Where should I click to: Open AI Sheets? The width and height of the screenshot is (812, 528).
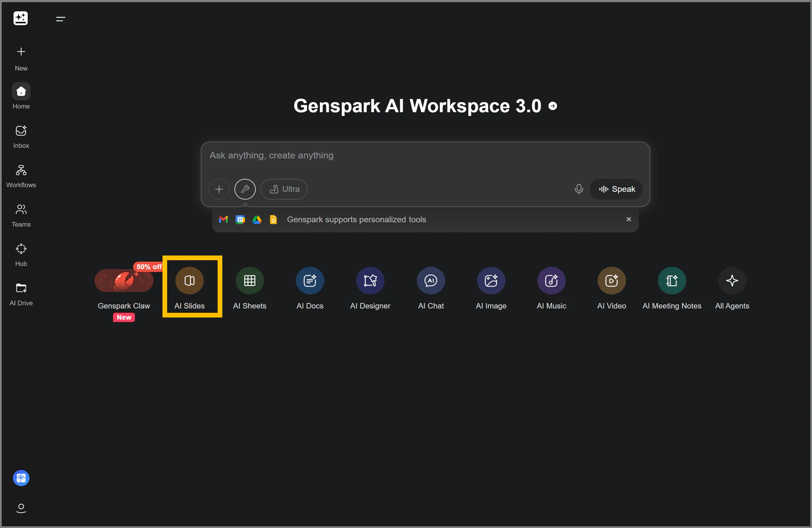[x=250, y=289]
